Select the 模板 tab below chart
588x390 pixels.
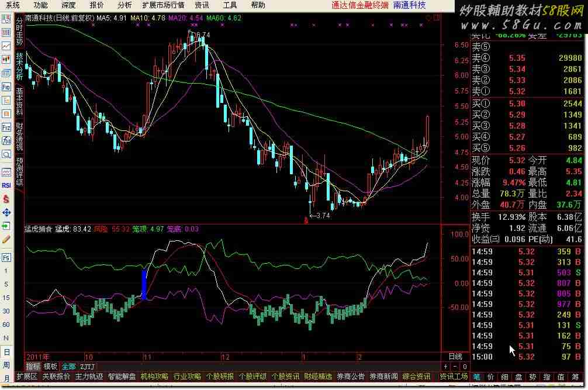coord(50,367)
